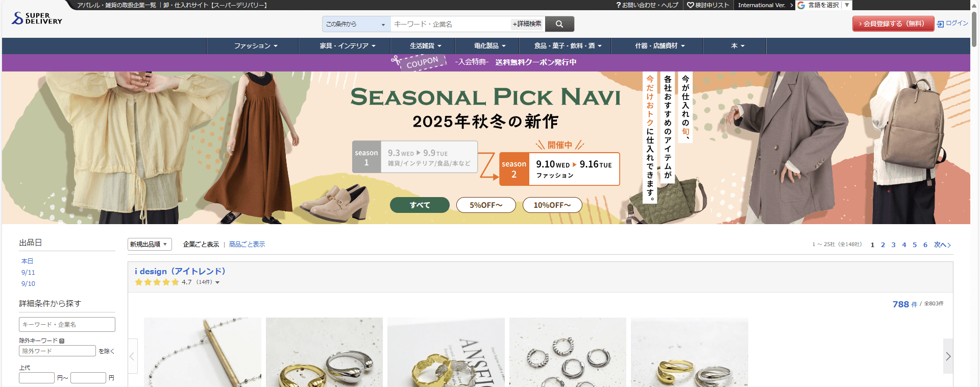Click the help icon beside 除外キーワード
The height and width of the screenshot is (387, 980).
tap(62, 341)
